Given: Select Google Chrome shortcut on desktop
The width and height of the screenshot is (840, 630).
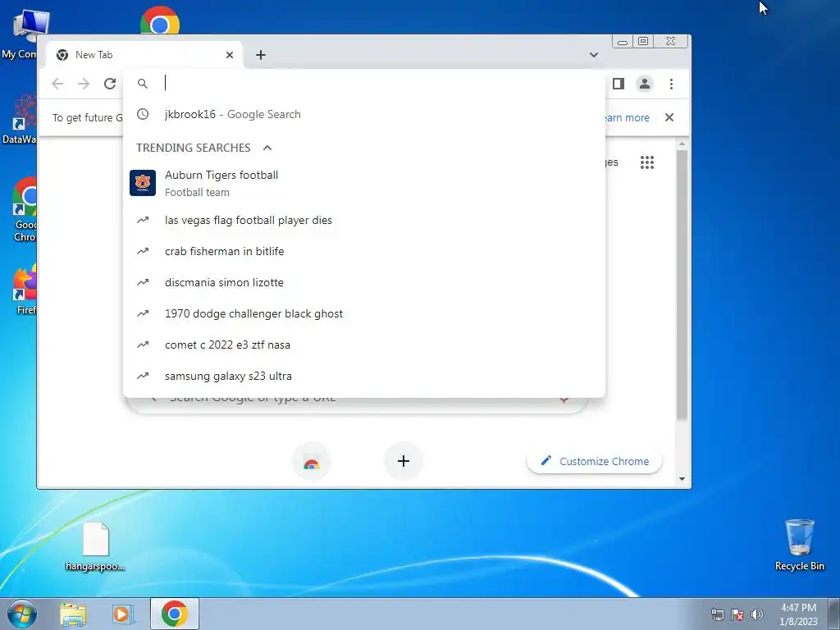Looking at the screenshot, I should click(x=25, y=210).
